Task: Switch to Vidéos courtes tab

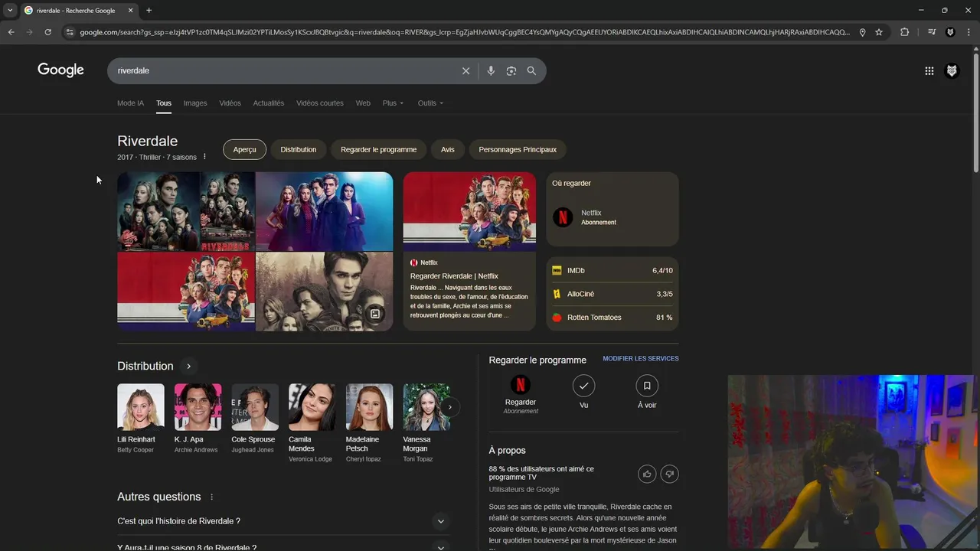Action: pos(320,103)
